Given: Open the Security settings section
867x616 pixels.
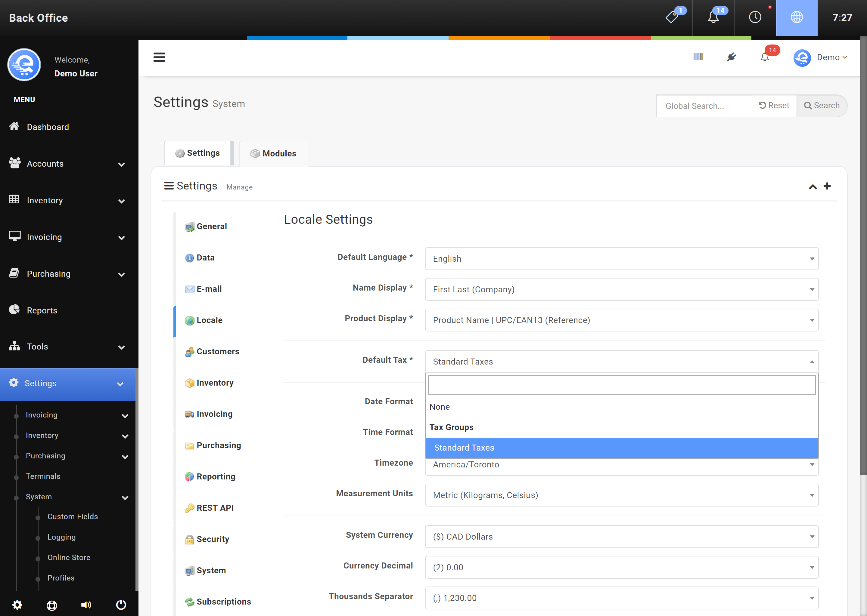Looking at the screenshot, I should coord(213,539).
